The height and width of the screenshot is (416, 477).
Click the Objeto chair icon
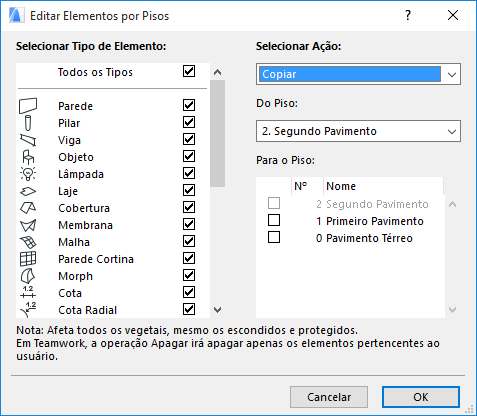(28, 157)
